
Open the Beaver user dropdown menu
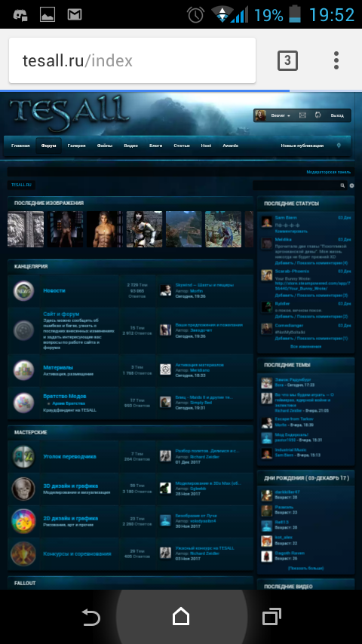pos(281,116)
